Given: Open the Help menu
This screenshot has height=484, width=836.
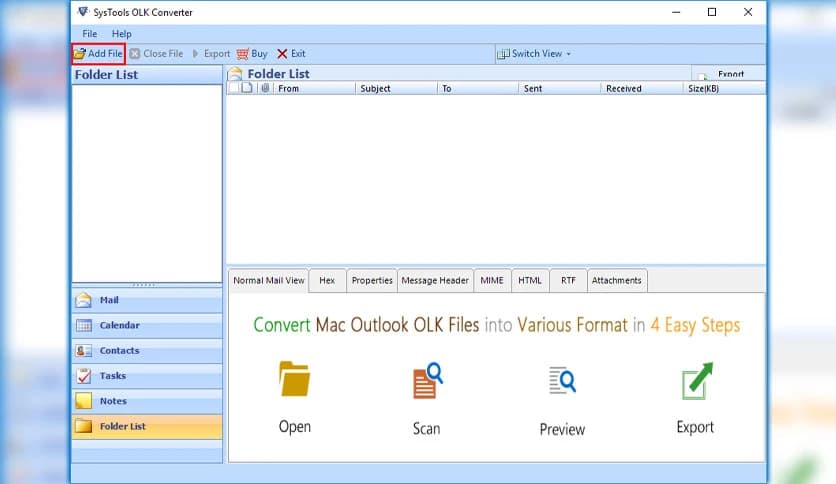Looking at the screenshot, I should point(122,34).
